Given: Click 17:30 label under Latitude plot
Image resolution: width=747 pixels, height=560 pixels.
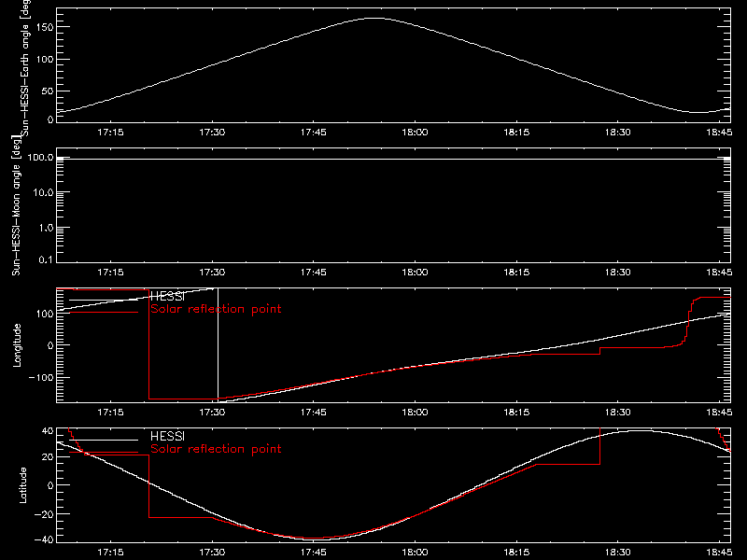Looking at the screenshot, I should coord(212,553).
